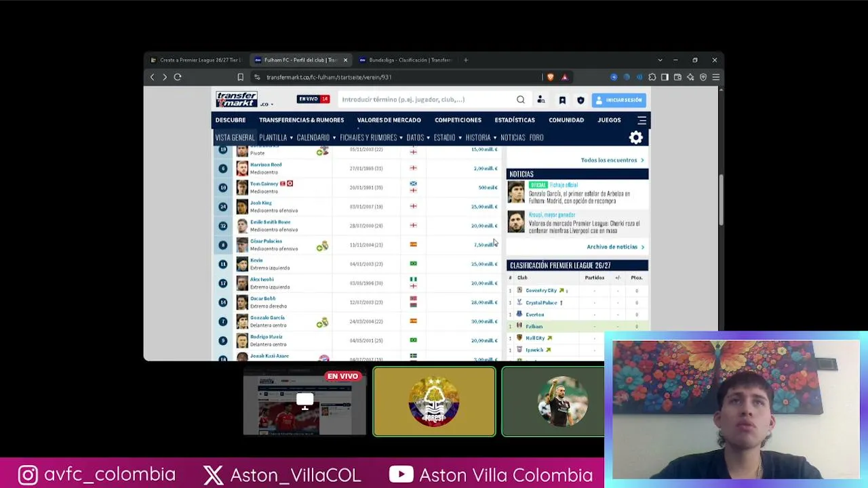Click the Hull City crest in standings
The width and height of the screenshot is (868, 488).
pyautogui.click(x=519, y=338)
